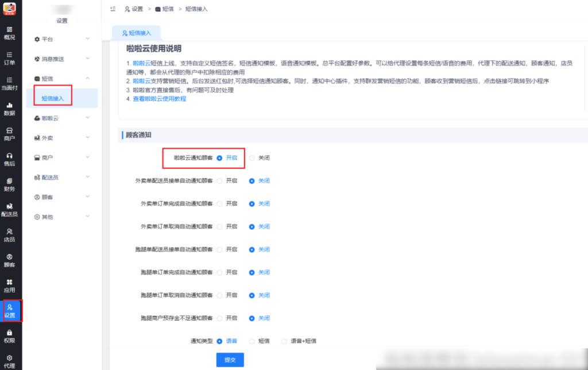Viewport: 588px width, 370px height.
Task: Expand the 外卖 settings section
Action: tap(48, 138)
